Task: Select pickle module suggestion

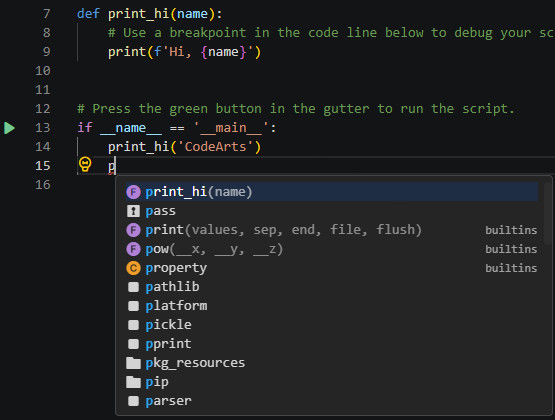Action: coord(332,325)
